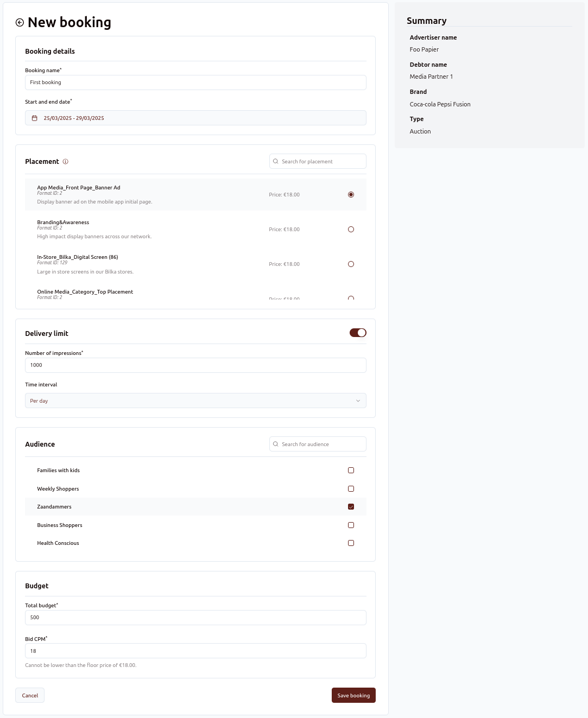This screenshot has width=588, height=718.
Task: Click the Placement info icon
Action: click(x=66, y=162)
